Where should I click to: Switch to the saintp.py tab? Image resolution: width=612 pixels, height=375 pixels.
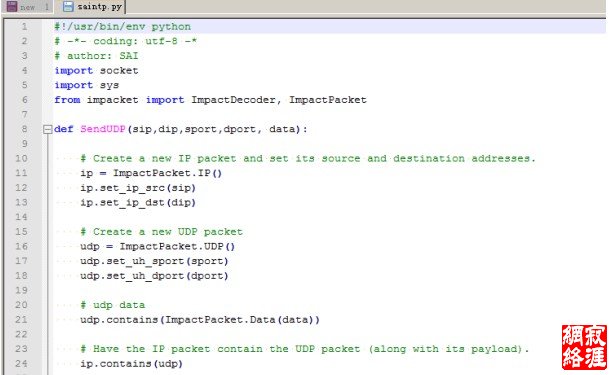(x=93, y=7)
